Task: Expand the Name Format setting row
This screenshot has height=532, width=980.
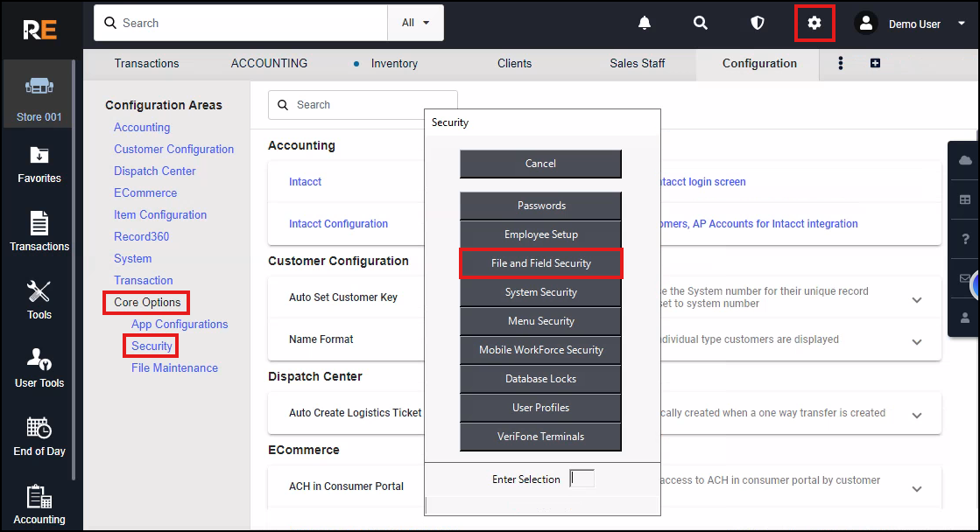Action: pos(917,342)
